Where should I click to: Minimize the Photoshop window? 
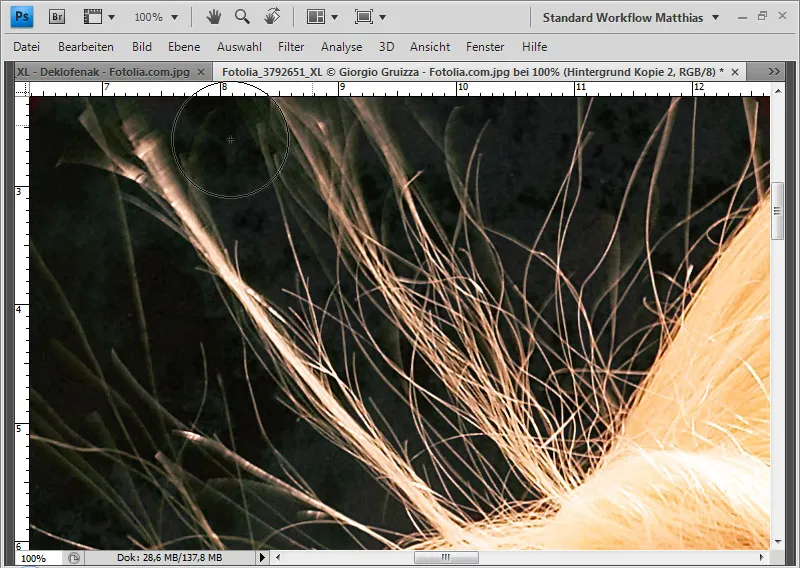click(x=743, y=18)
